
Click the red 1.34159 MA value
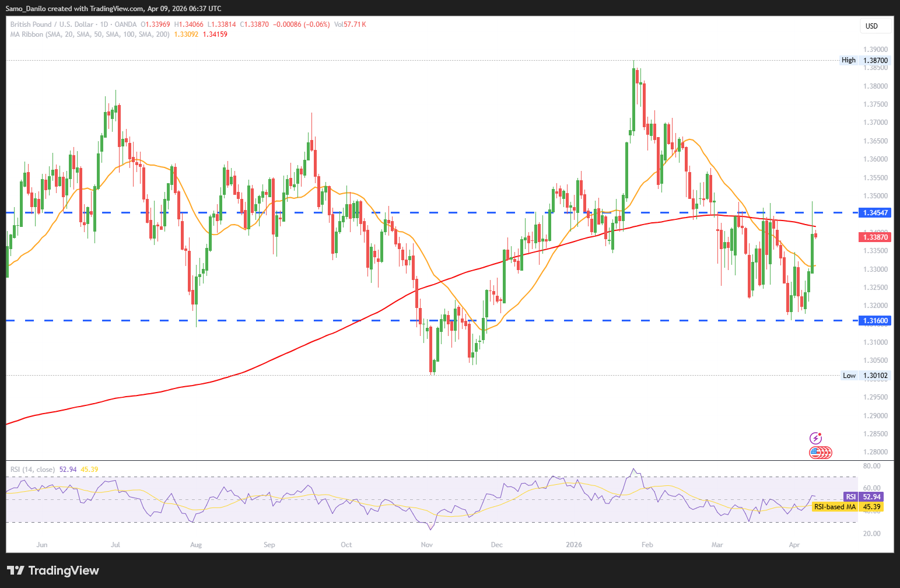[215, 34]
